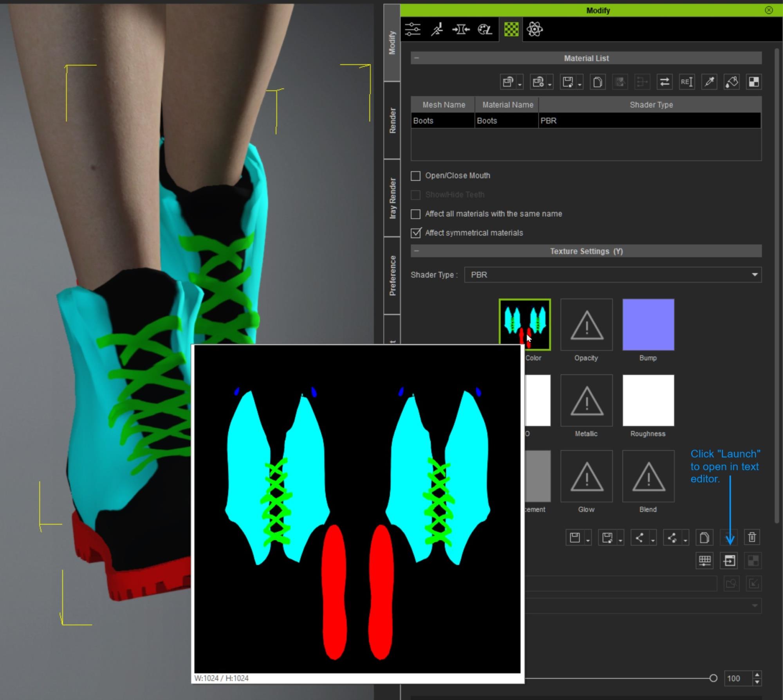The height and width of the screenshot is (700, 783).
Task: Select the Boots row in material list
Action: click(586, 121)
